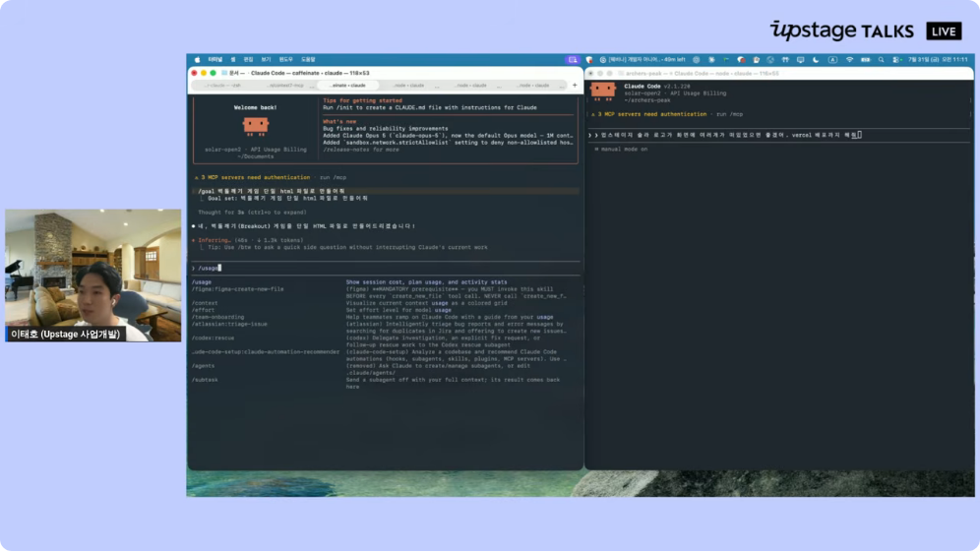Screen dimensions: 980x552
Task: Select /effort from the command suggestions
Action: 204,310
